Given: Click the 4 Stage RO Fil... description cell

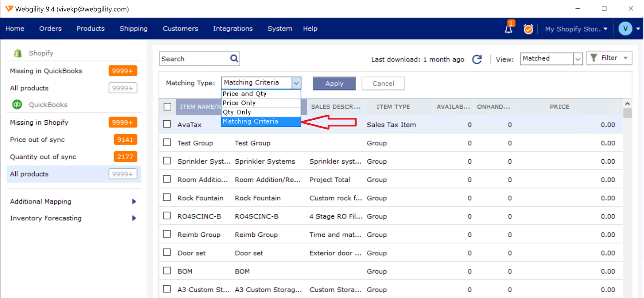Looking at the screenshot, I should (x=336, y=216).
